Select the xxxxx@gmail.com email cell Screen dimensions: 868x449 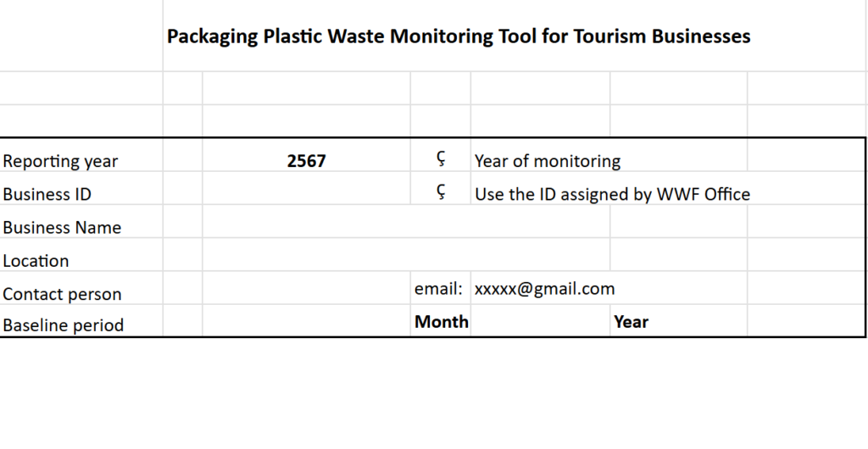point(544,289)
